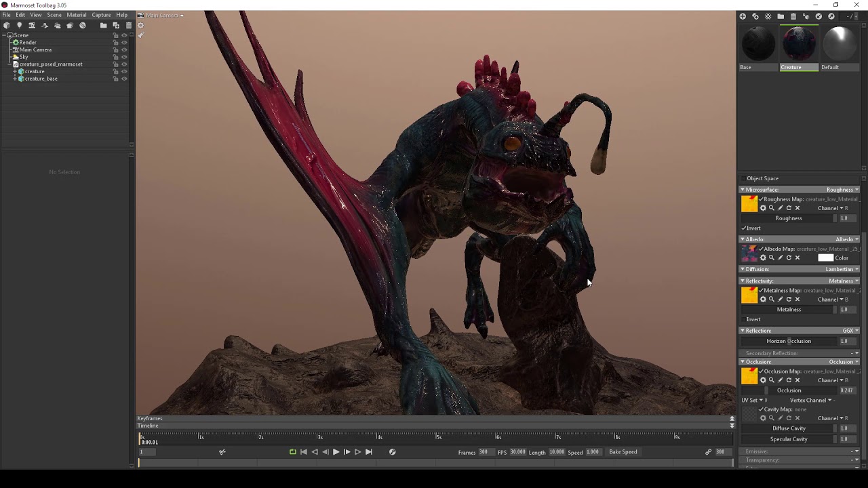
Task: Add a new mesh object via the cube icon
Action: click(7, 25)
